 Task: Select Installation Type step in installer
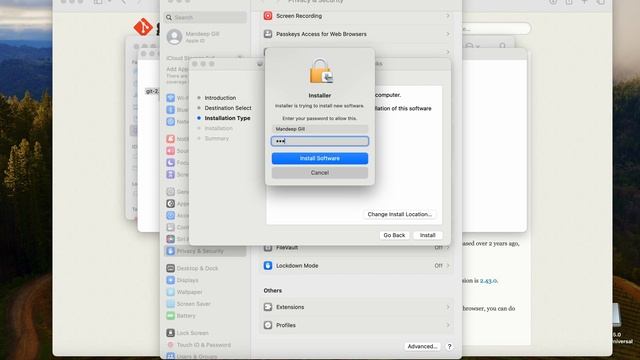pyautogui.click(x=227, y=118)
